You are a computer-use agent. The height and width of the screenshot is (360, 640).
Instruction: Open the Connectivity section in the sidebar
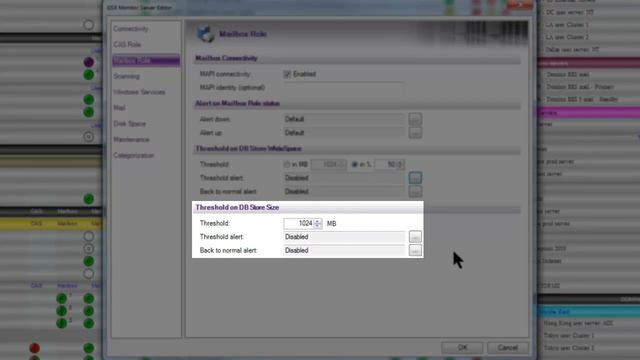(131, 29)
